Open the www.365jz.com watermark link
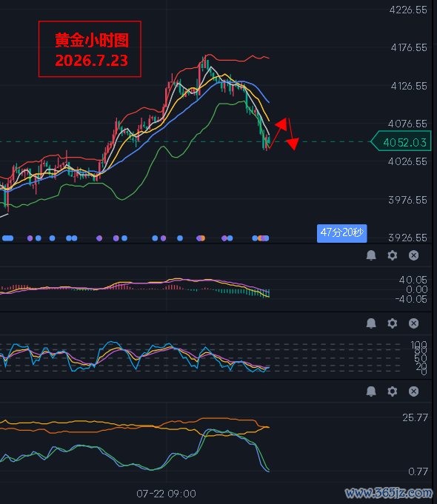437x504 pixels. coord(388,492)
